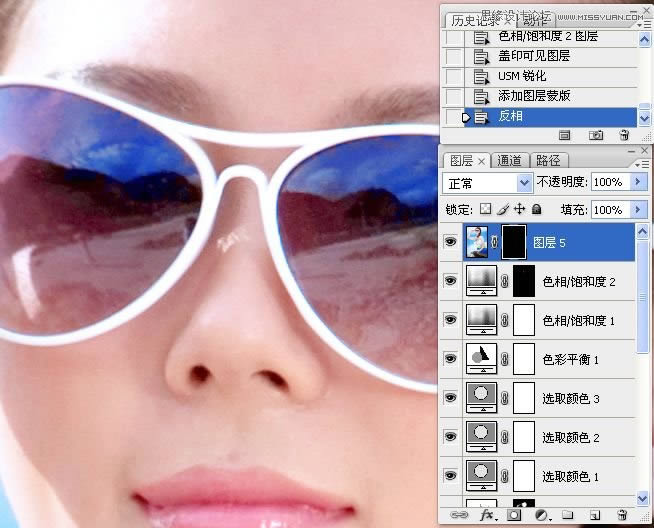Select history state 添加图层蒙版
Viewport: 654px width, 528px height.
click(551, 97)
